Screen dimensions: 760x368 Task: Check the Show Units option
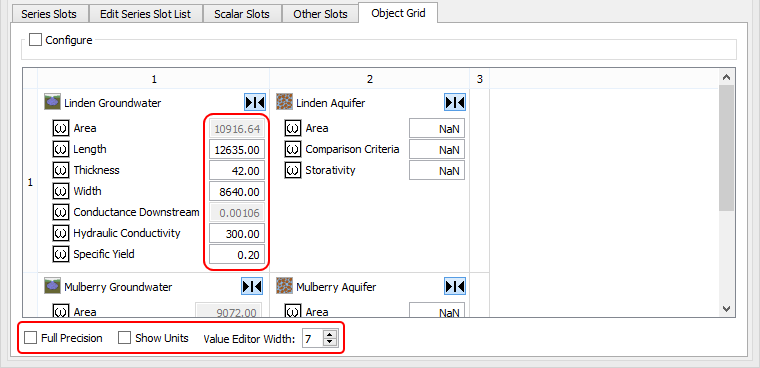coord(125,338)
